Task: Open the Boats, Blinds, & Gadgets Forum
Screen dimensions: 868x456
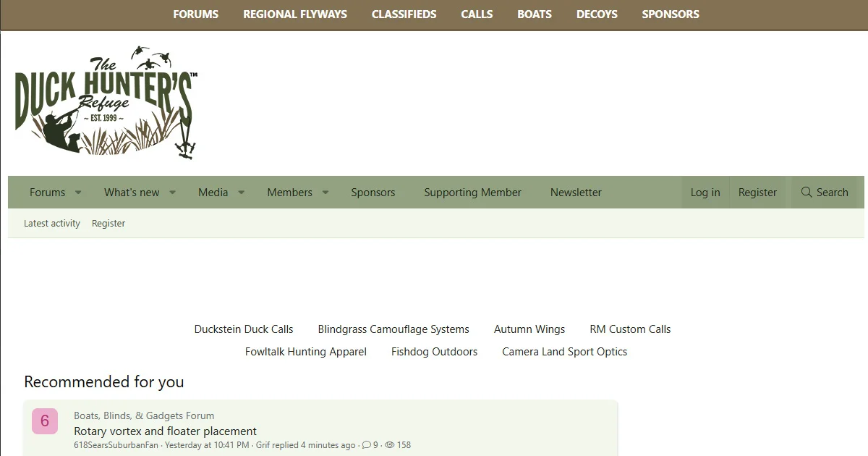Action: [x=143, y=415]
